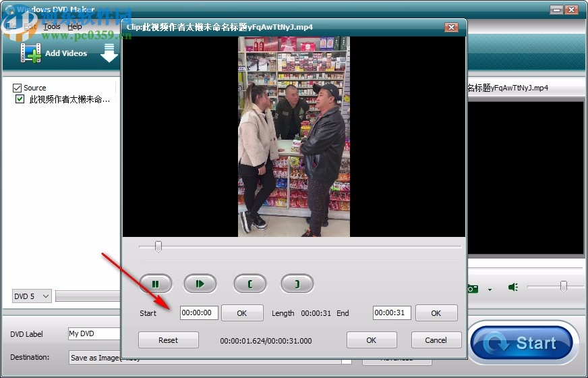Click the Length 00:00:31 value
The width and height of the screenshot is (588, 378).
[x=316, y=313]
